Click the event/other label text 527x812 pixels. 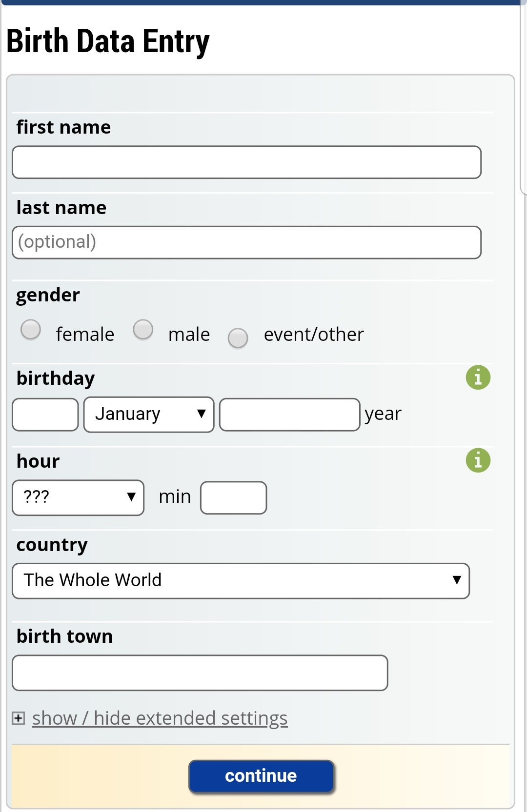(x=314, y=335)
